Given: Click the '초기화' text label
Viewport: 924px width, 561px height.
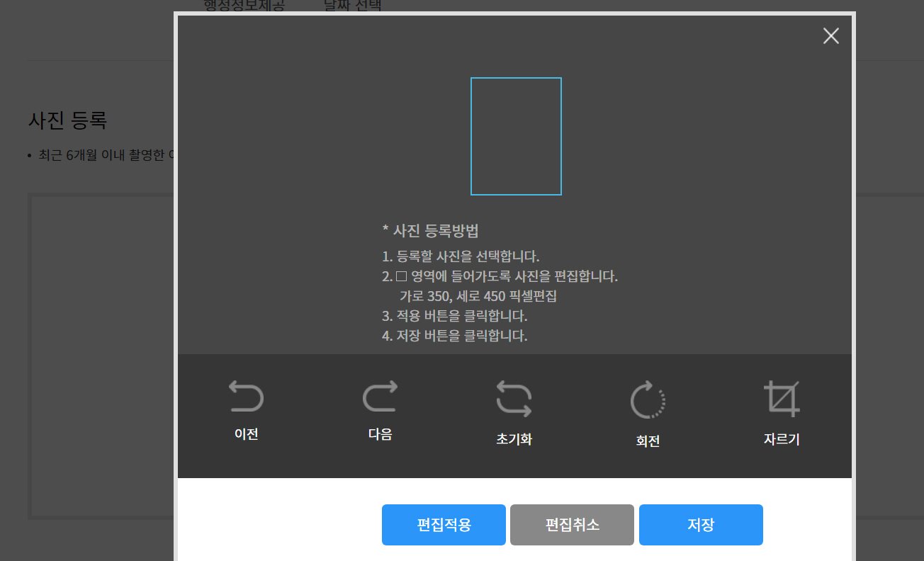Looking at the screenshot, I should [514, 439].
